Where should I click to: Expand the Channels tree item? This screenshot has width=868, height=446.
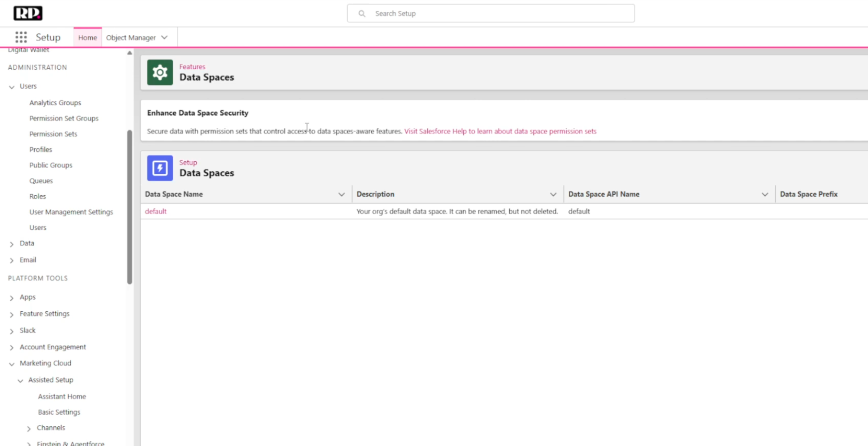[29, 429]
